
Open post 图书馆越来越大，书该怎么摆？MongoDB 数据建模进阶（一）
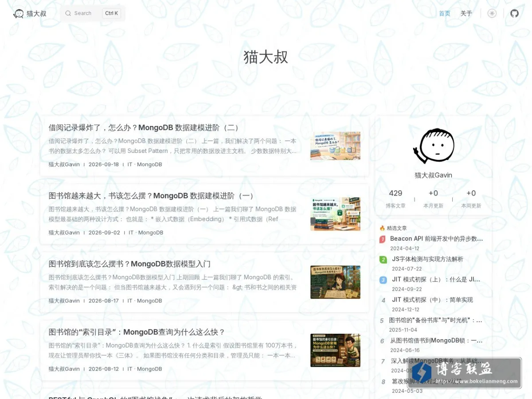152,196
